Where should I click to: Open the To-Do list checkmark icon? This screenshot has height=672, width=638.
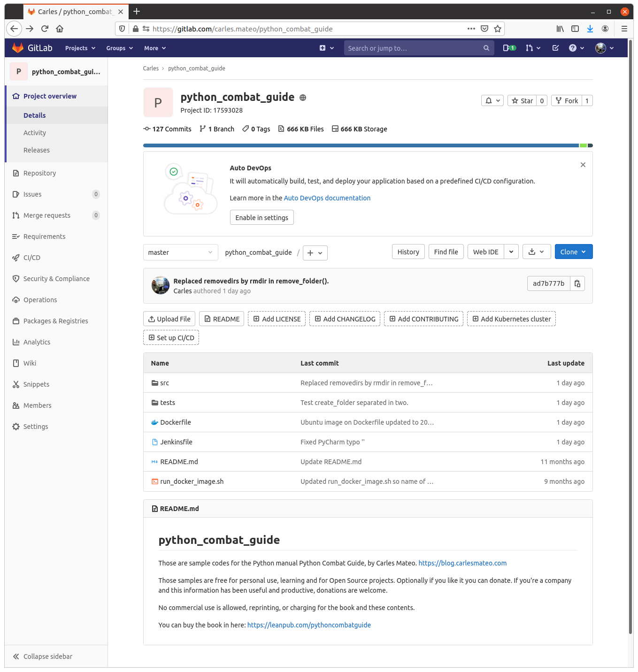[555, 48]
